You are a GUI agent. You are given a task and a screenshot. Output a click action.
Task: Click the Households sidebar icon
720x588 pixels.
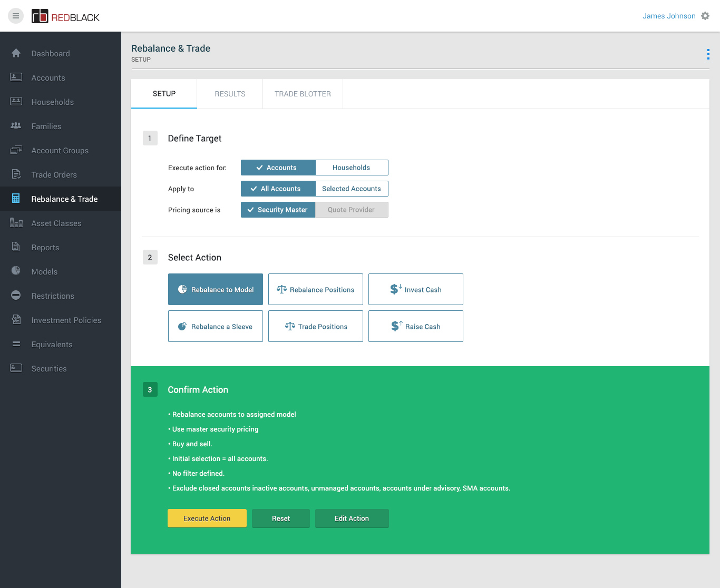click(x=16, y=102)
